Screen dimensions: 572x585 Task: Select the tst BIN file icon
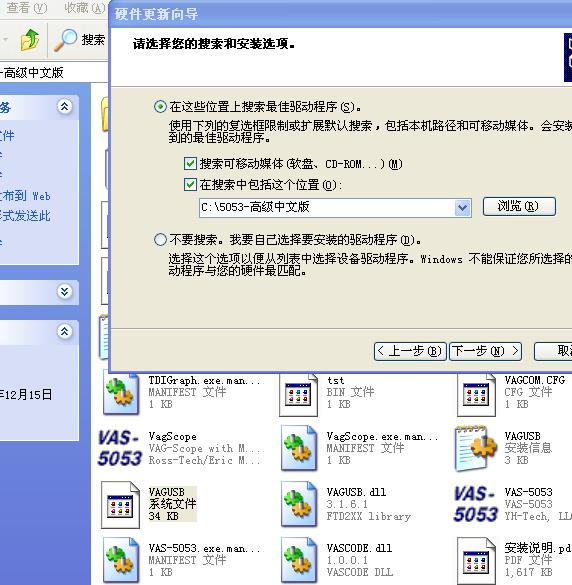(298, 394)
